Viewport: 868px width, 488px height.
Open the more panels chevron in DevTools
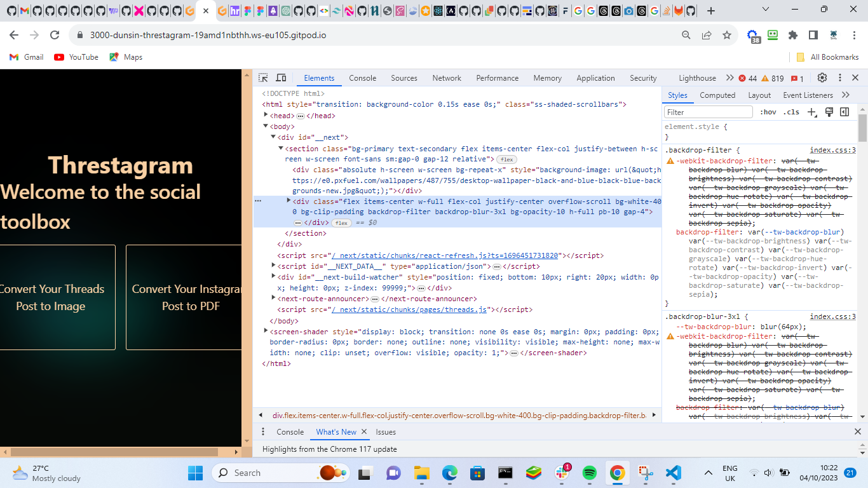(729, 78)
